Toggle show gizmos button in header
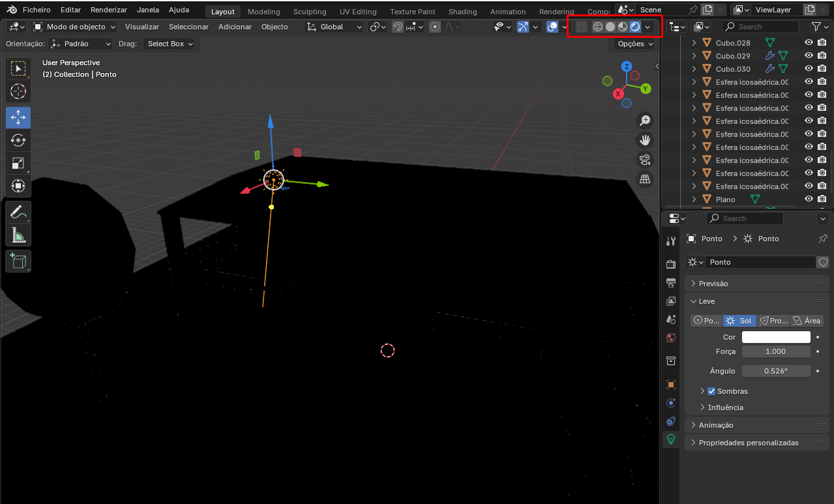The height and width of the screenshot is (504, 834). coord(523,27)
